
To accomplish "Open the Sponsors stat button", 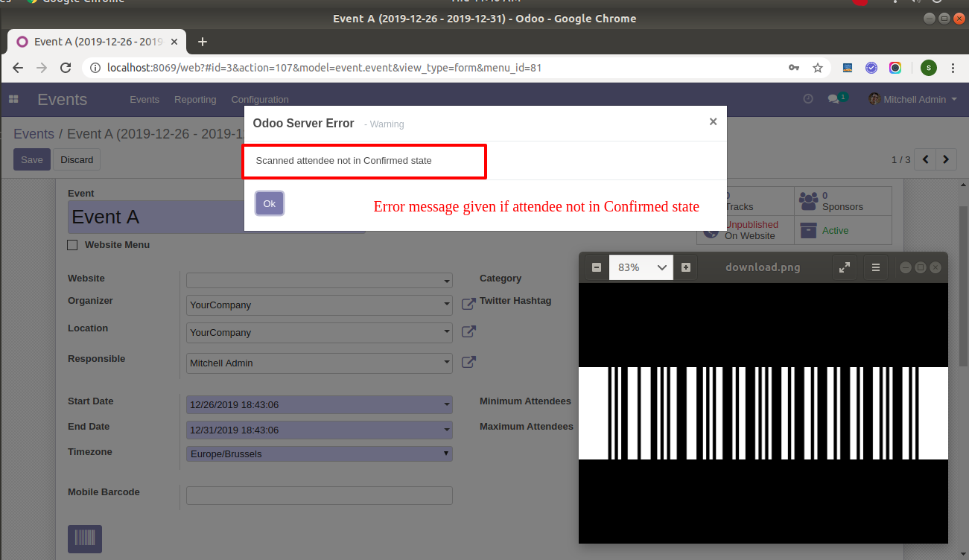I will point(842,201).
